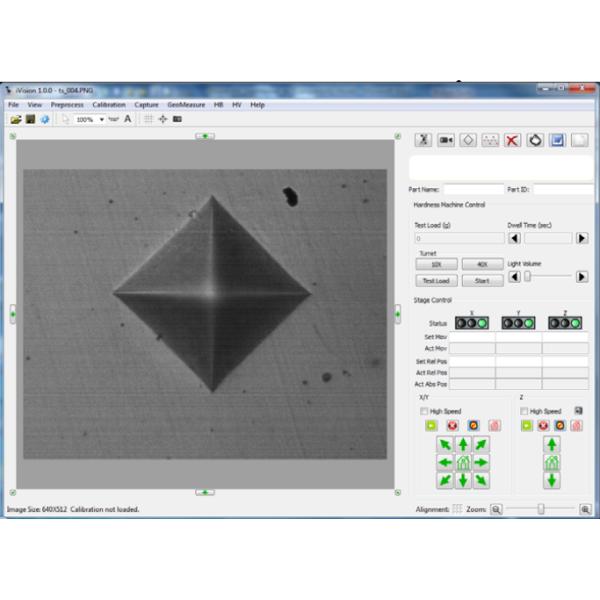
Task: Open the GeoMeasure menu
Action: tap(184, 104)
